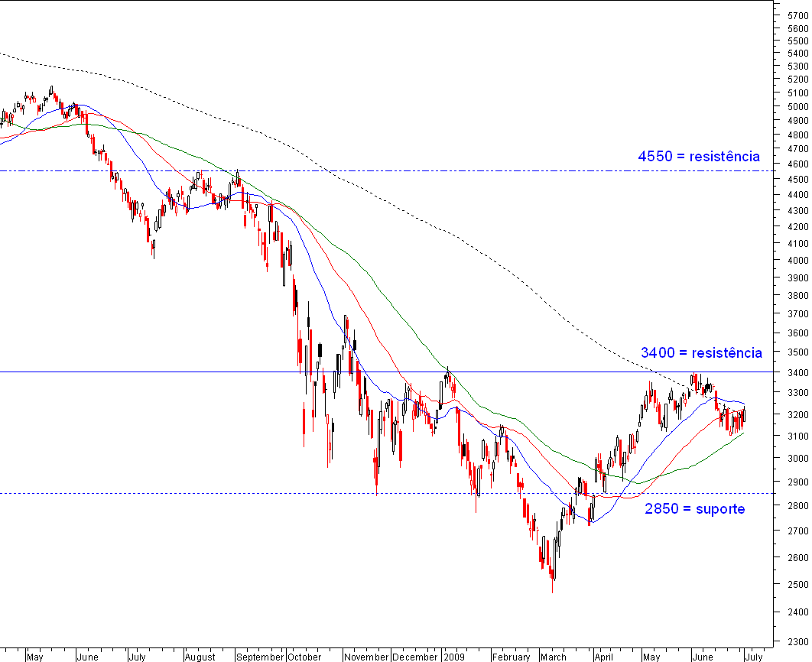Click the 'October' axis label
This screenshot has width=812, height=662.
pyautogui.click(x=304, y=657)
